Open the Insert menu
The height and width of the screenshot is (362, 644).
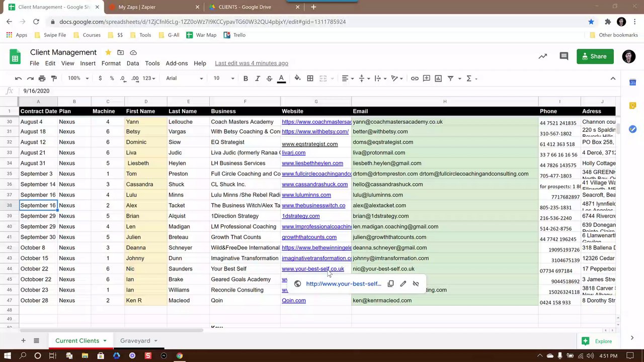tap(88, 63)
